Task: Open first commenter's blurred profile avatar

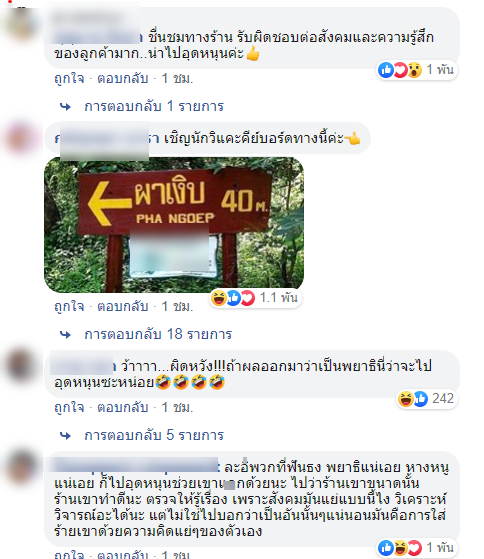Action: click(22, 24)
